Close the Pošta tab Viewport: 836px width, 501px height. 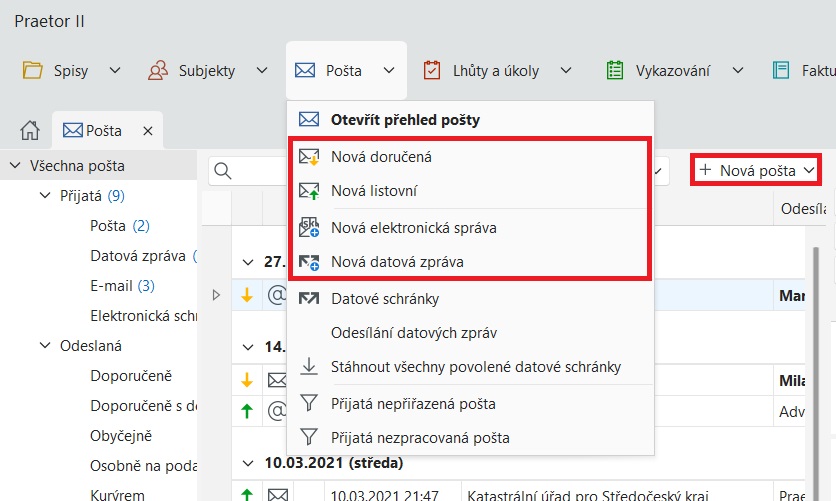point(147,131)
